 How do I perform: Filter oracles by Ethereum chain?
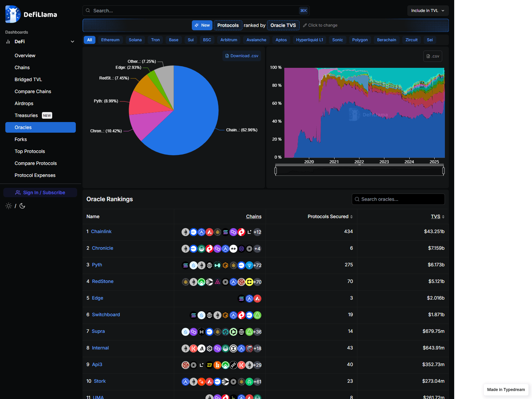(110, 40)
